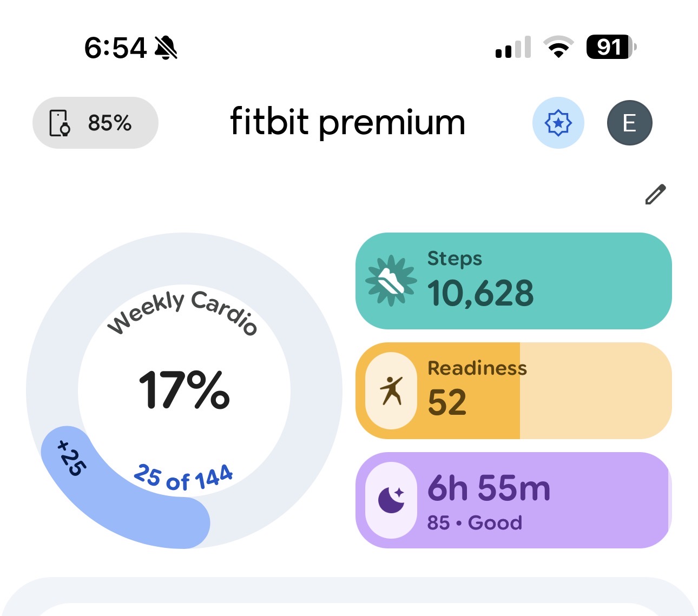Tap the Readiness activity figure icon

click(391, 391)
